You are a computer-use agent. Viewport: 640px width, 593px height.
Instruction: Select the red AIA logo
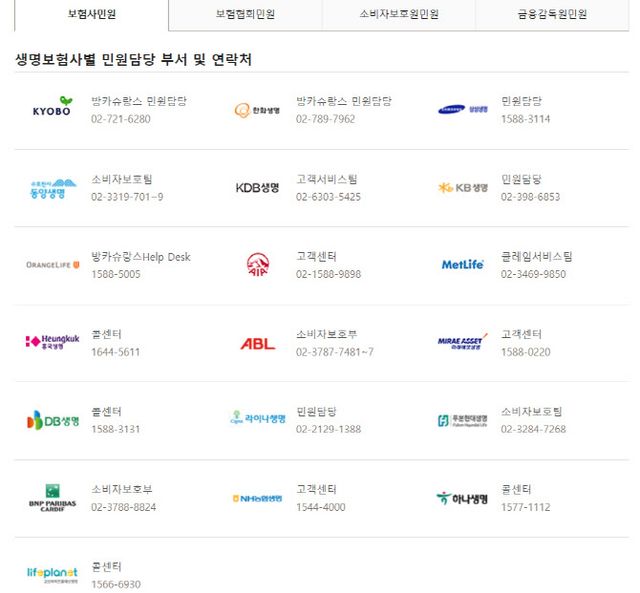click(257, 263)
